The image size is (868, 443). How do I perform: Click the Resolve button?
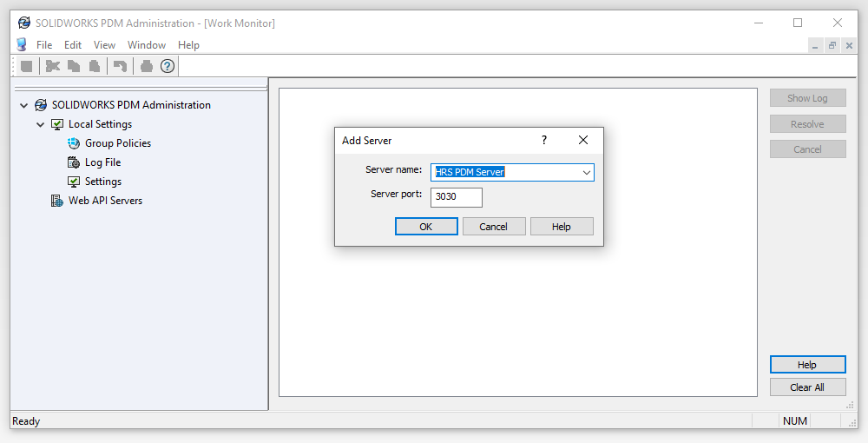click(x=807, y=124)
